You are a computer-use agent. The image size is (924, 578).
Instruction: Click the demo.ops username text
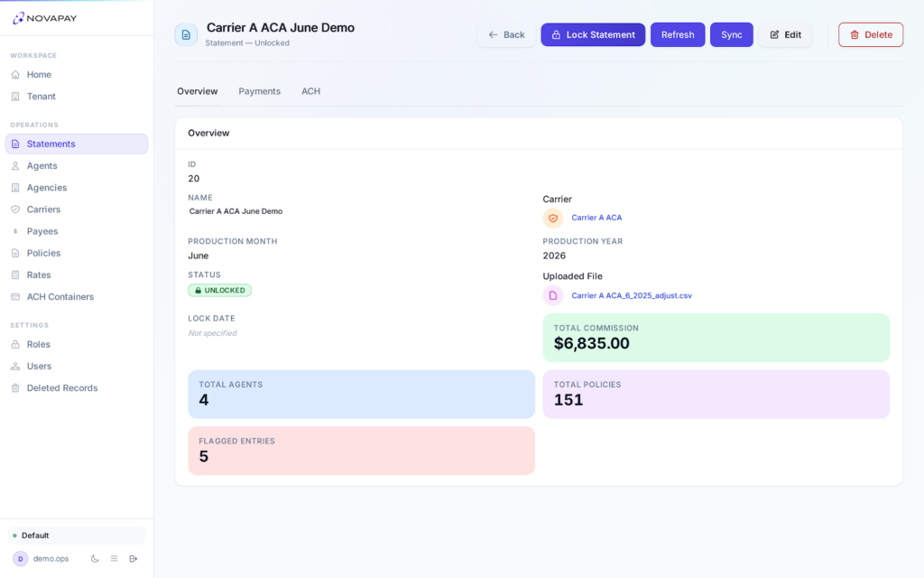51,558
